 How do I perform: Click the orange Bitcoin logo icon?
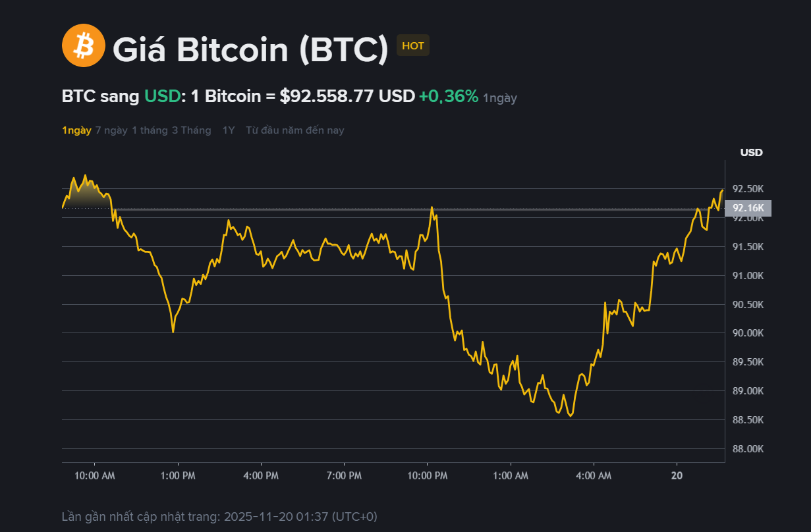click(83, 45)
